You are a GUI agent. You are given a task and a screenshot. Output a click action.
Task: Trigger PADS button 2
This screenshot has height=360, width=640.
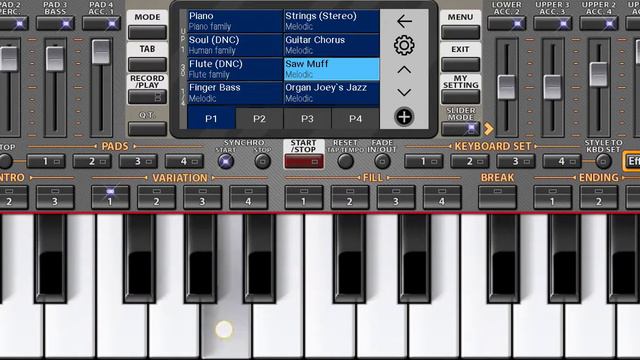click(92, 162)
